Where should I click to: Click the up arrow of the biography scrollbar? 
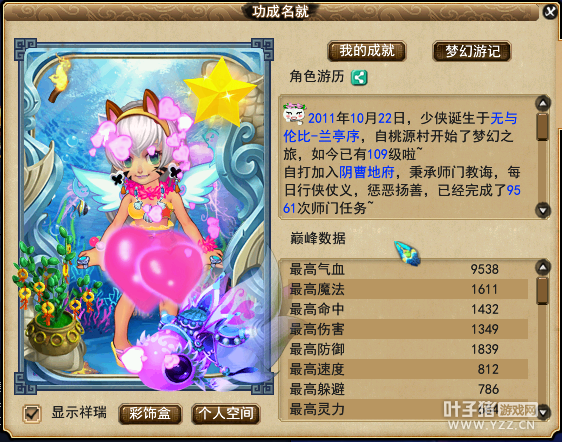click(x=543, y=104)
